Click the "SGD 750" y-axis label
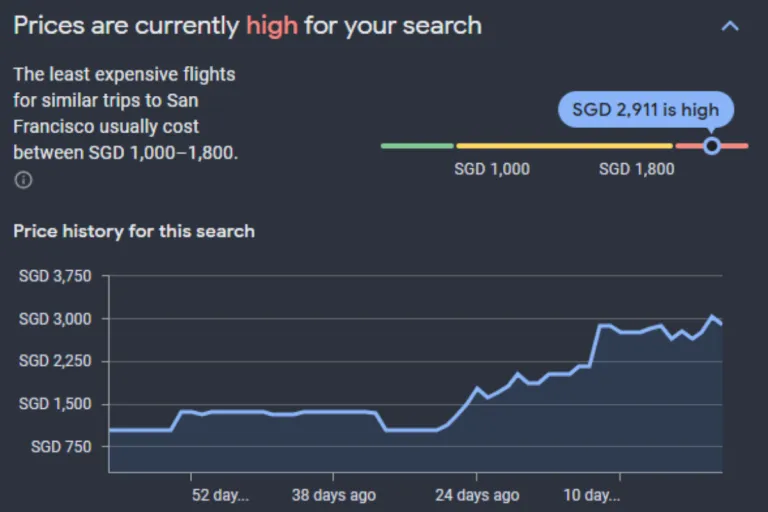Viewport: 768px width, 512px height. 61,447
